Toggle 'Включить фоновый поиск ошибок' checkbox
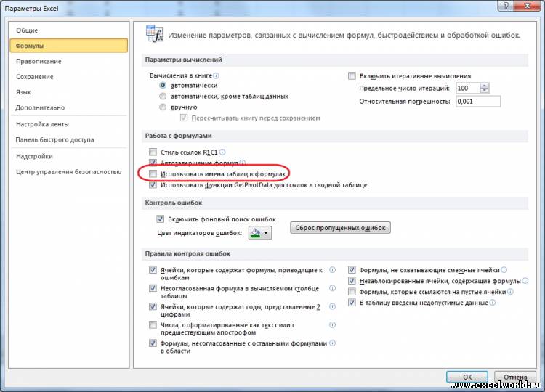 160,219
